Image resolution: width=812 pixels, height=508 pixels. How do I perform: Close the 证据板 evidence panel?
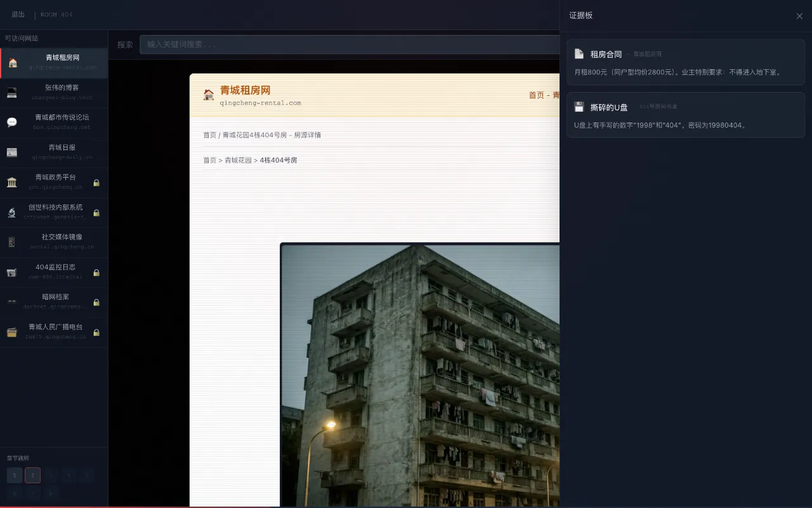click(x=799, y=16)
